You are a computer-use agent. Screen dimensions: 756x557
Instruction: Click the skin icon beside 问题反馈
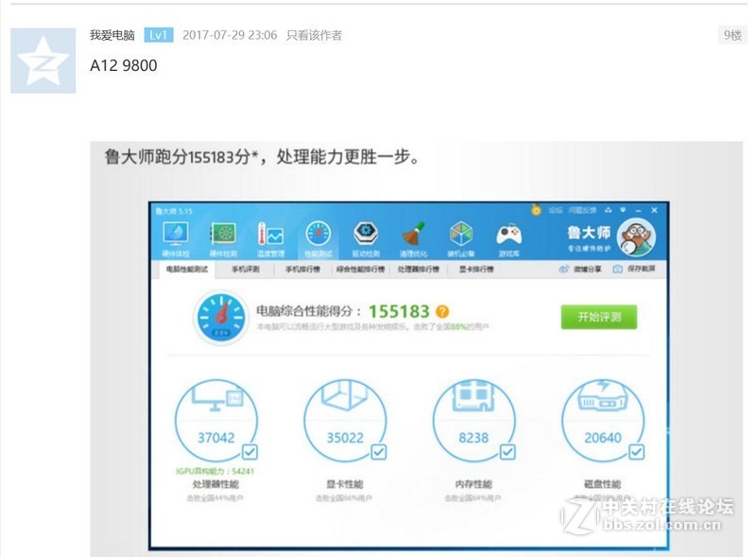point(609,210)
